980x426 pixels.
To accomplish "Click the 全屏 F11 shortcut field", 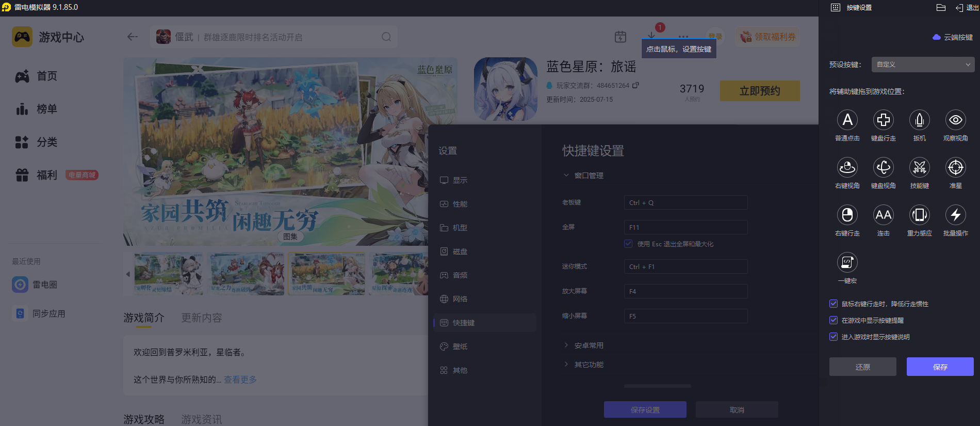I will tap(685, 227).
